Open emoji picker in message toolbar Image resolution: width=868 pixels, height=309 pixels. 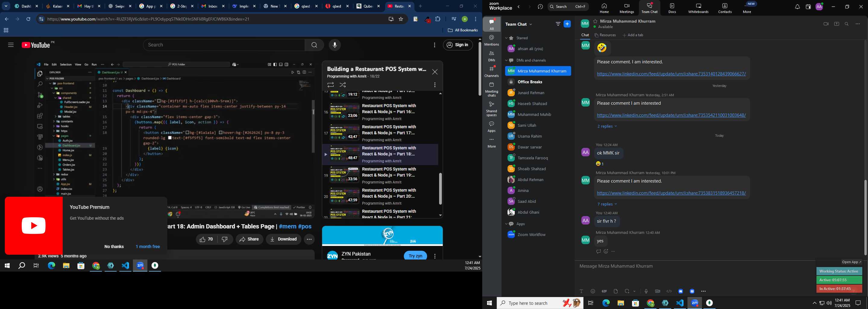click(x=593, y=291)
